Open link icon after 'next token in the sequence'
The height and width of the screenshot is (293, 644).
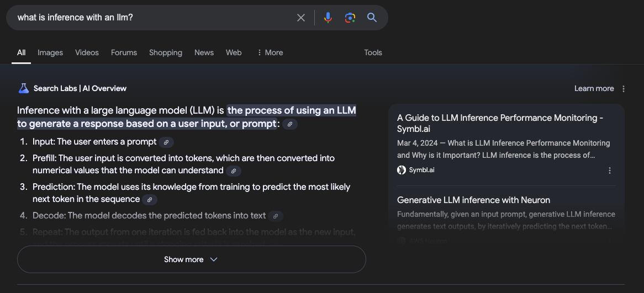(150, 199)
